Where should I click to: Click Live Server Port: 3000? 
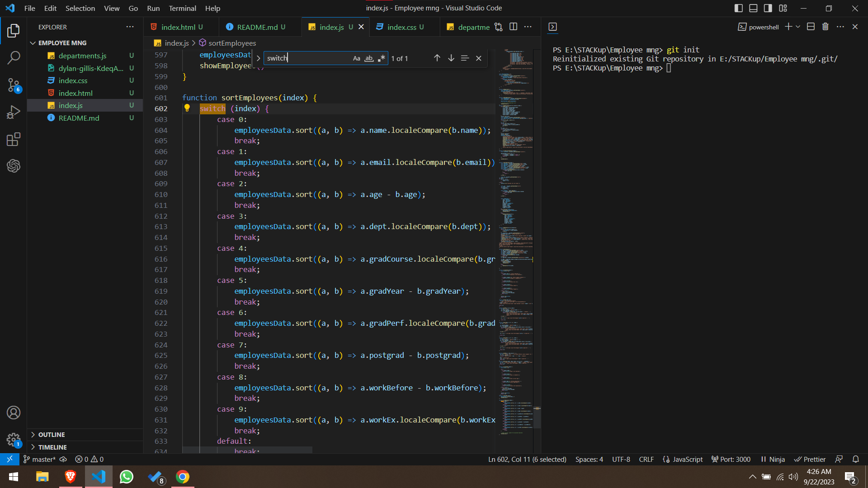(x=731, y=459)
